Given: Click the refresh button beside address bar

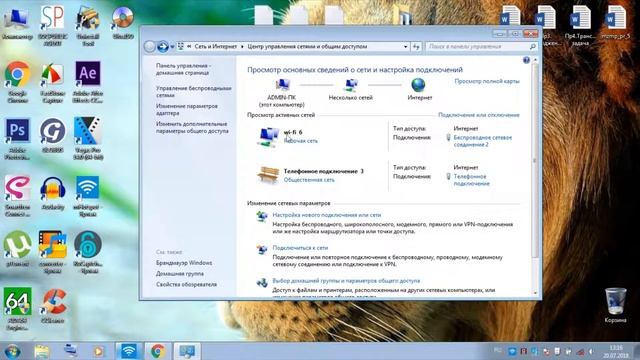Looking at the screenshot, I should (416, 47).
